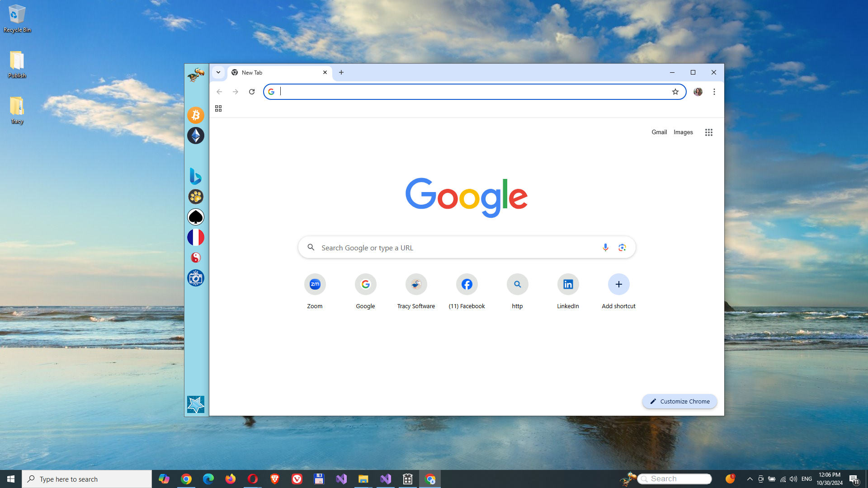Open the red yin-yang sidebar icon

coord(196,258)
